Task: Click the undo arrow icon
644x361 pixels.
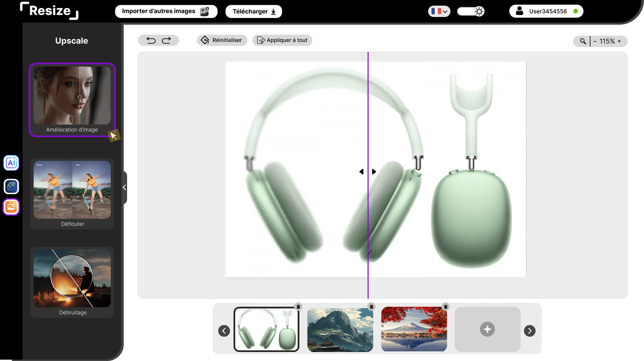Action: click(151, 40)
